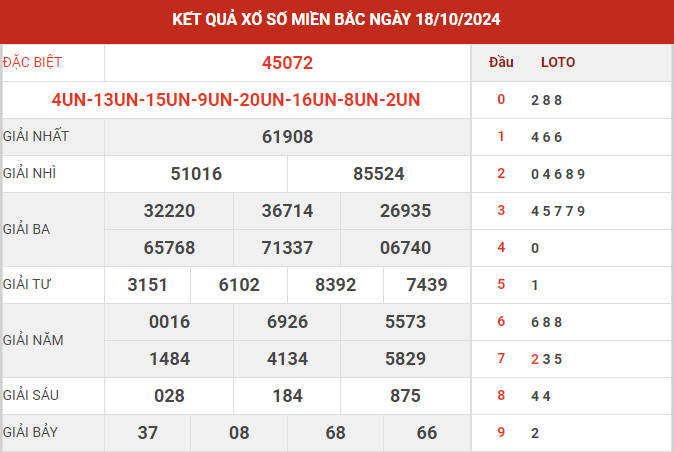Select the code string "4UN-13UN-15UN-9UN-20UN-16UN-8UN-2UN"
This screenshot has height=452, width=674.
click(x=236, y=100)
